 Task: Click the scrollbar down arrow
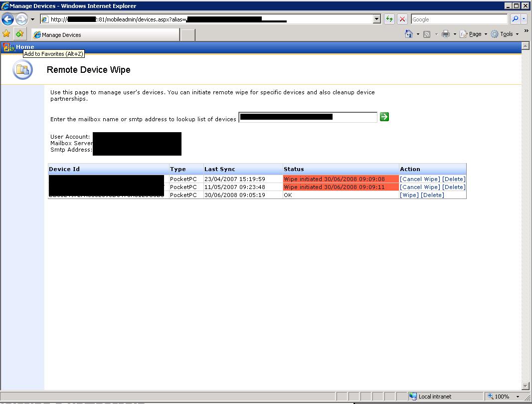pyautogui.click(x=525, y=386)
